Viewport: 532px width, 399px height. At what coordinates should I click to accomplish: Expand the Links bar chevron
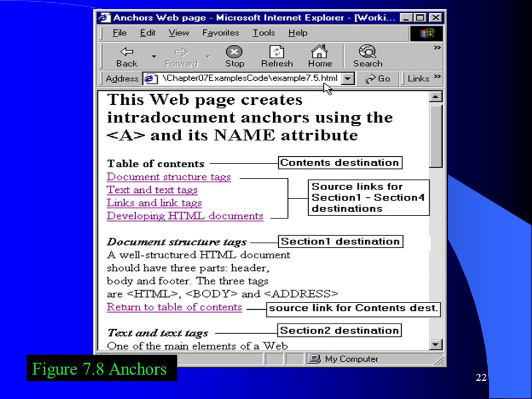[437, 76]
